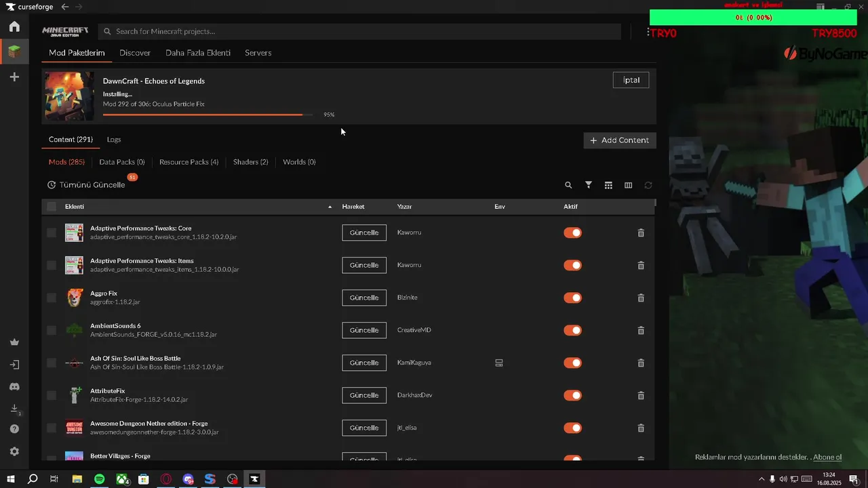
Task: Open the DawnCraft modpack thumbnail
Action: click(70, 96)
